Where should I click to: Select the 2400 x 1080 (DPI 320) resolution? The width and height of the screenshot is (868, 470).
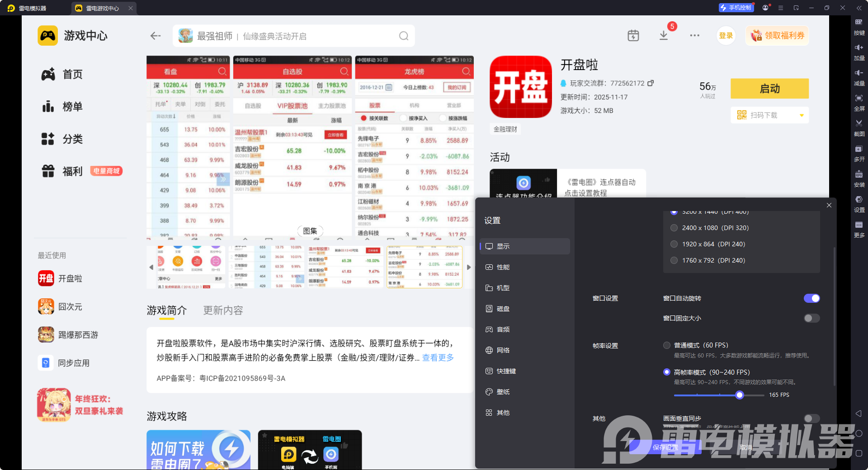tap(674, 228)
